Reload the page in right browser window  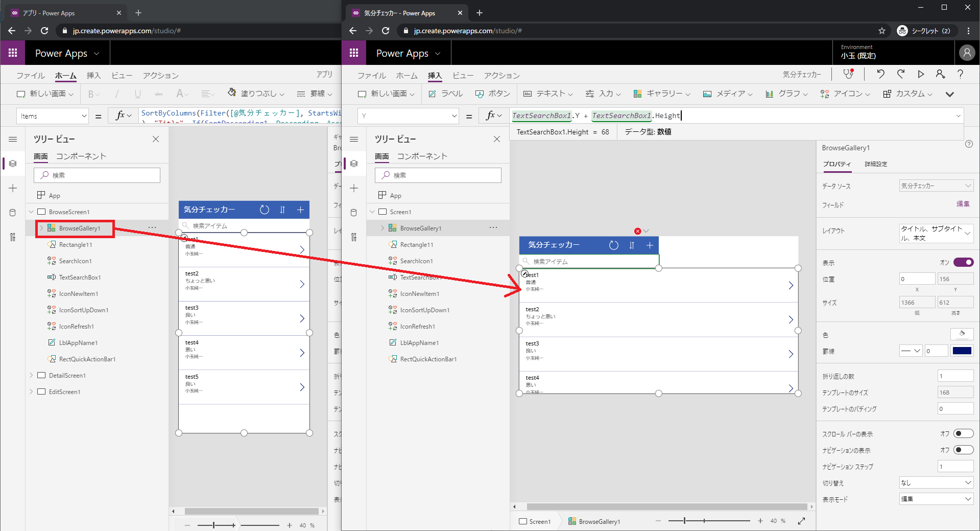pyautogui.click(x=386, y=31)
